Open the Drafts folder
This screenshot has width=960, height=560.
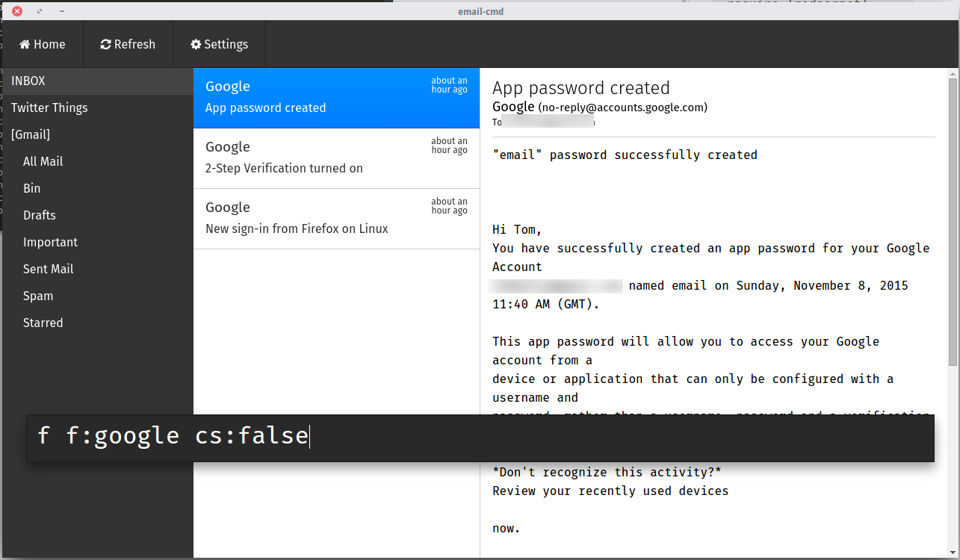(x=97, y=215)
